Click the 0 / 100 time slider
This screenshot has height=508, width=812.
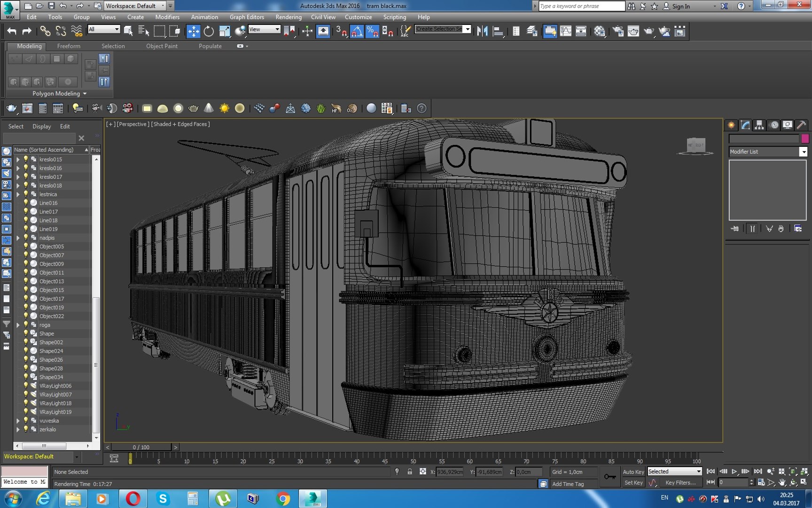click(141, 447)
